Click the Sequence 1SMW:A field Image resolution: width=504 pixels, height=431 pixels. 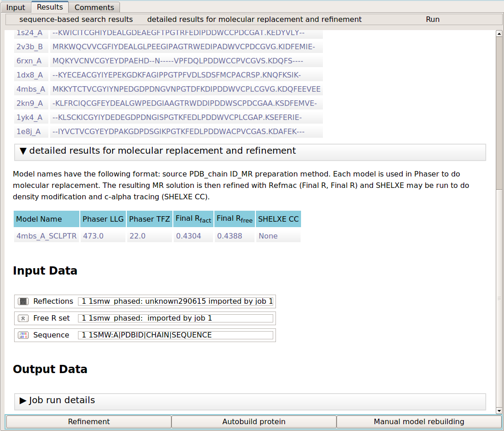pos(176,335)
